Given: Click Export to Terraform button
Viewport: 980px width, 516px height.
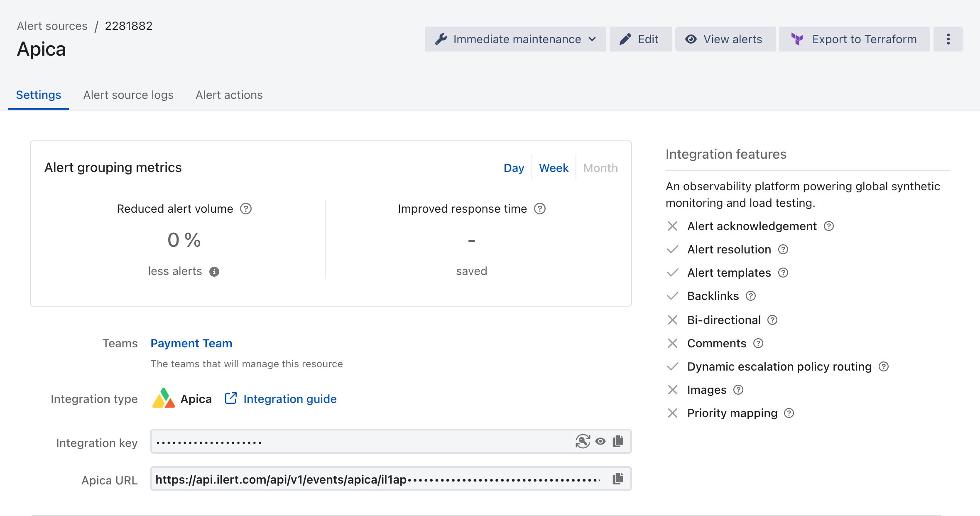Looking at the screenshot, I should click(854, 39).
